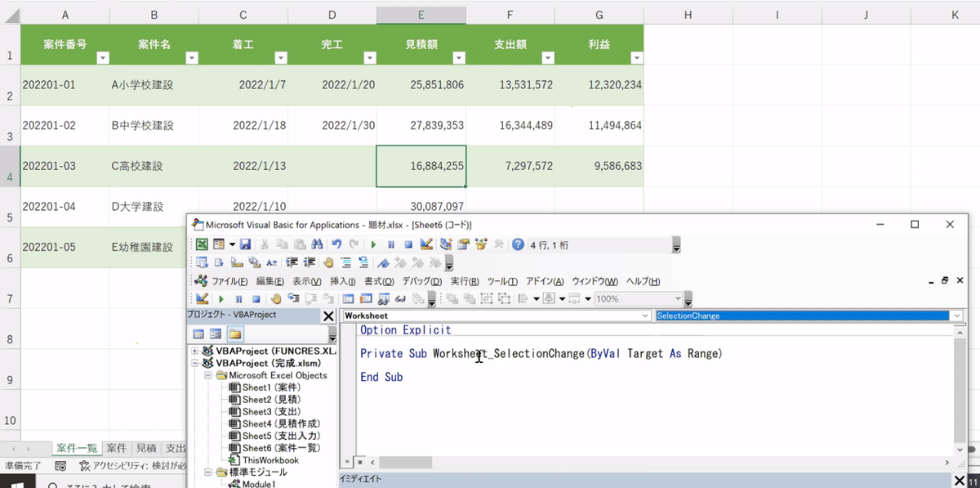Collapse Microsoft Excel Objects folder
980x488 pixels.
tap(208, 375)
